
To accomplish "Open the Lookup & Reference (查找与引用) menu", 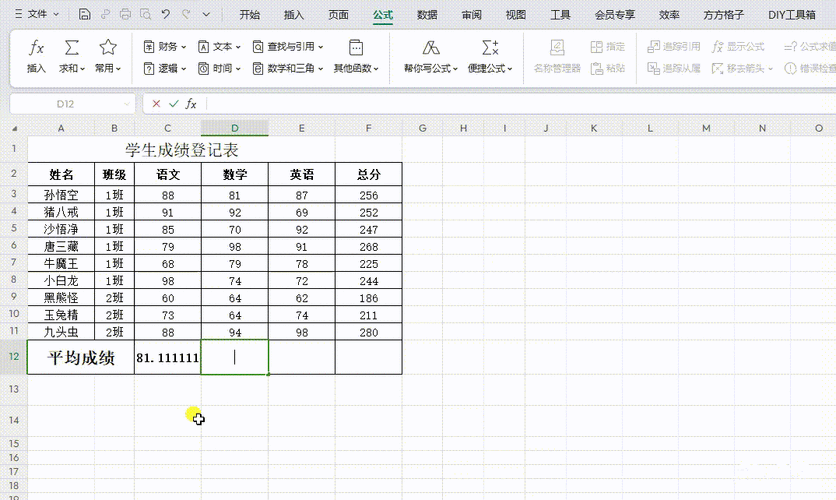I will point(288,47).
